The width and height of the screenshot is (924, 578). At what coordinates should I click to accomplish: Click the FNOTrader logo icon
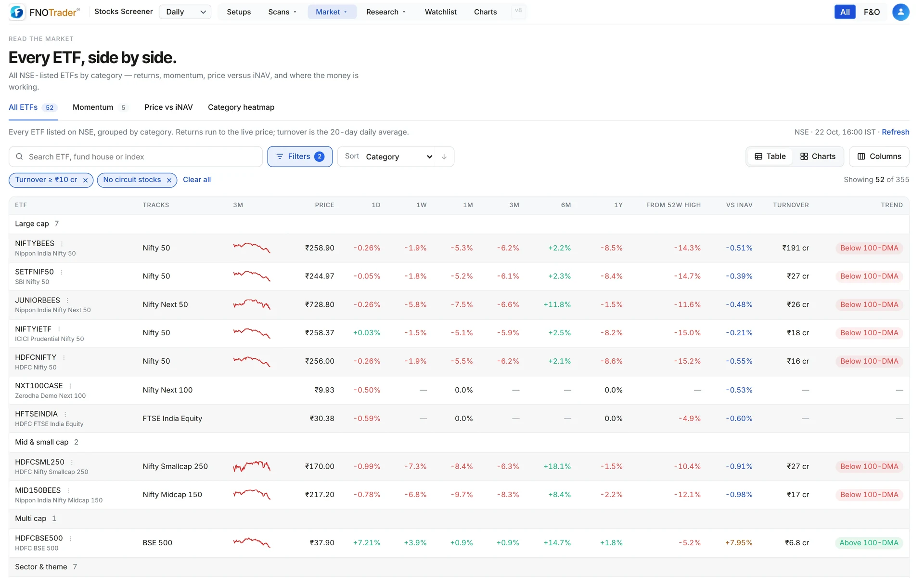point(17,12)
